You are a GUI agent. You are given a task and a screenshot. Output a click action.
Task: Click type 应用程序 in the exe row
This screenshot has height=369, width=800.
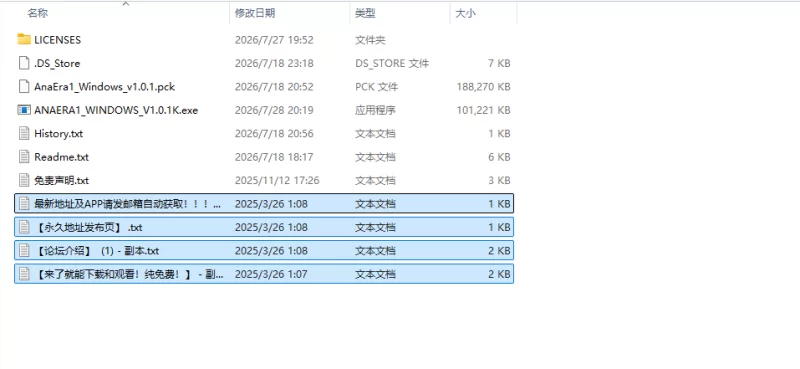pos(376,110)
